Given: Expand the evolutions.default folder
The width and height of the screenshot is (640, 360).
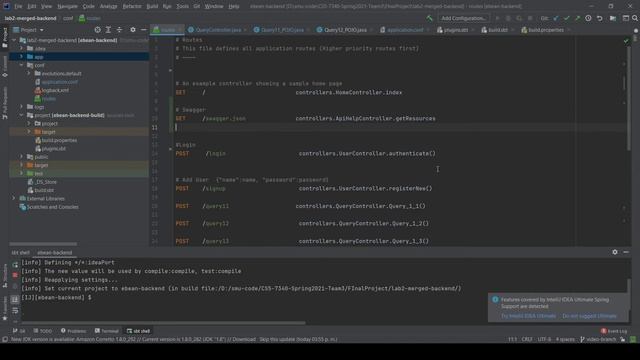Looking at the screenshot, I should [29, 73].
